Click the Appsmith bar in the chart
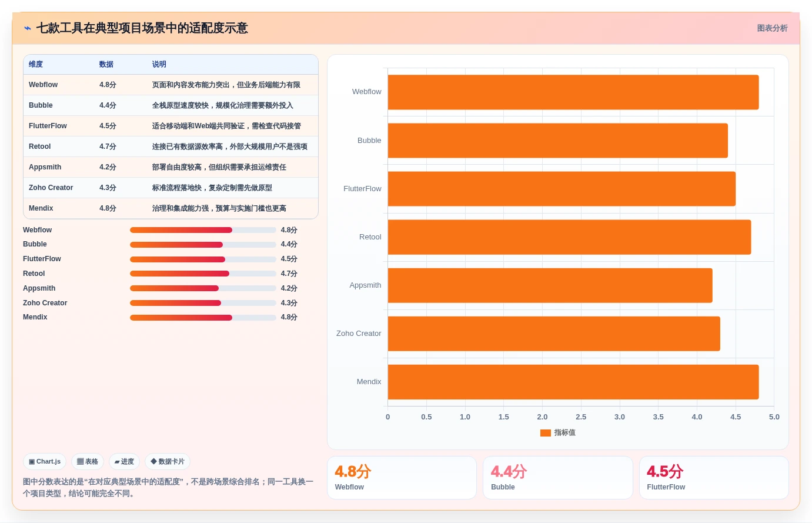This screenshot has height=523, width=812. click(x=550, y=285)
